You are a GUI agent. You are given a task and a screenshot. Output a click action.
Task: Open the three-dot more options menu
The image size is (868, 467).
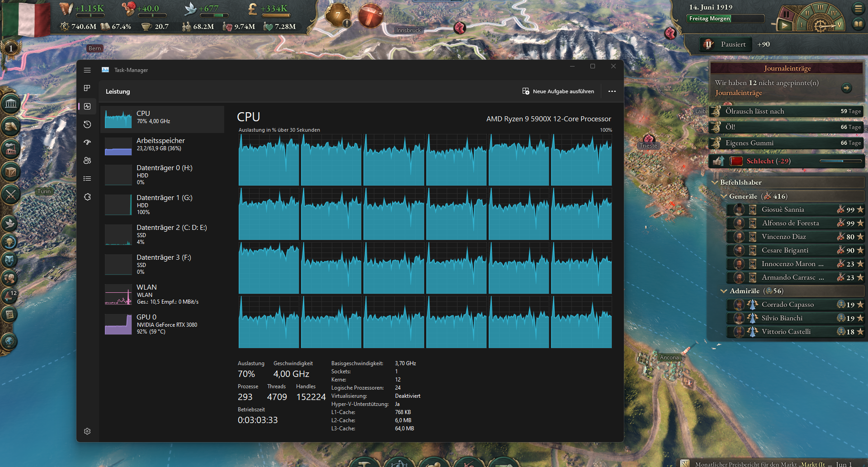[612, 91]
